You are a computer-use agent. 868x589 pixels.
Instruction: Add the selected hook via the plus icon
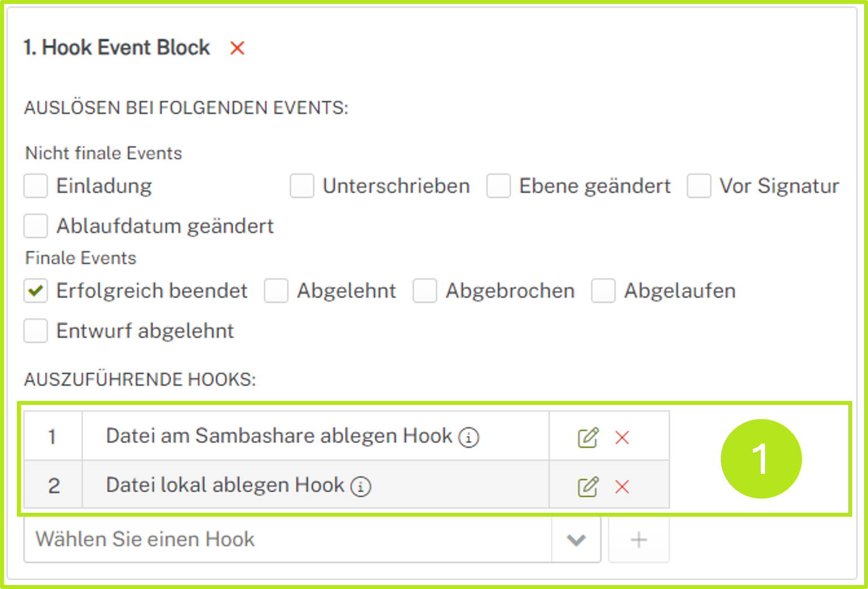638,540
